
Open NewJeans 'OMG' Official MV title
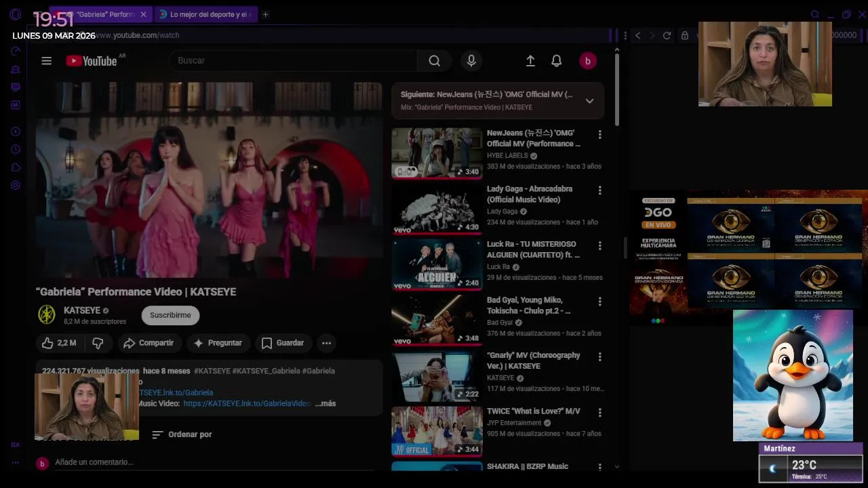533,138
